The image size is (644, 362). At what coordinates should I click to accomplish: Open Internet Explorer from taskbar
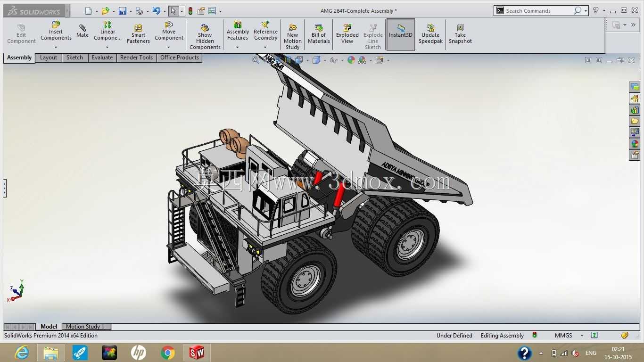click(x=22, y=353)
